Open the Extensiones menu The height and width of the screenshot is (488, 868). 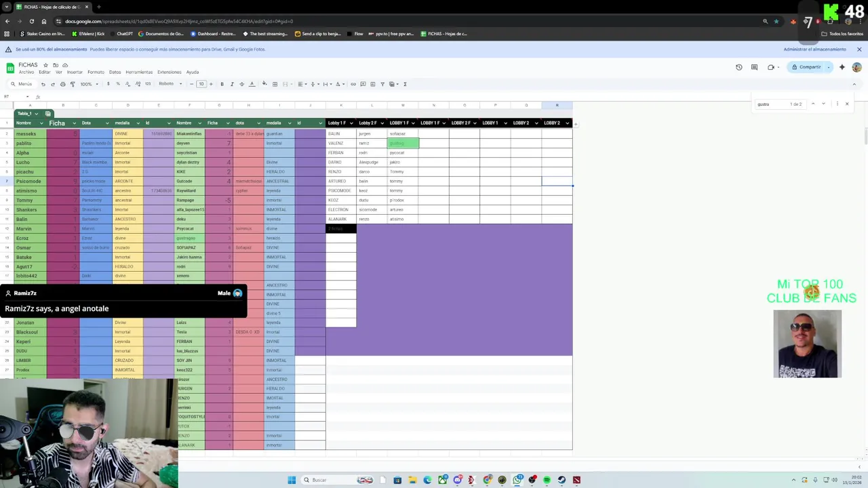point(169,72)
